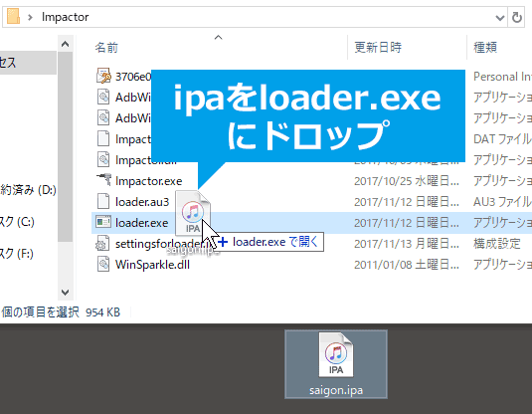Select the first AdbWi dll file icon

coord(103,97)
